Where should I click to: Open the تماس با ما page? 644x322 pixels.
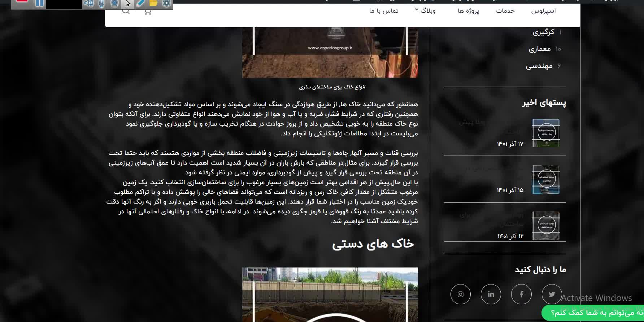coord(383,11)
